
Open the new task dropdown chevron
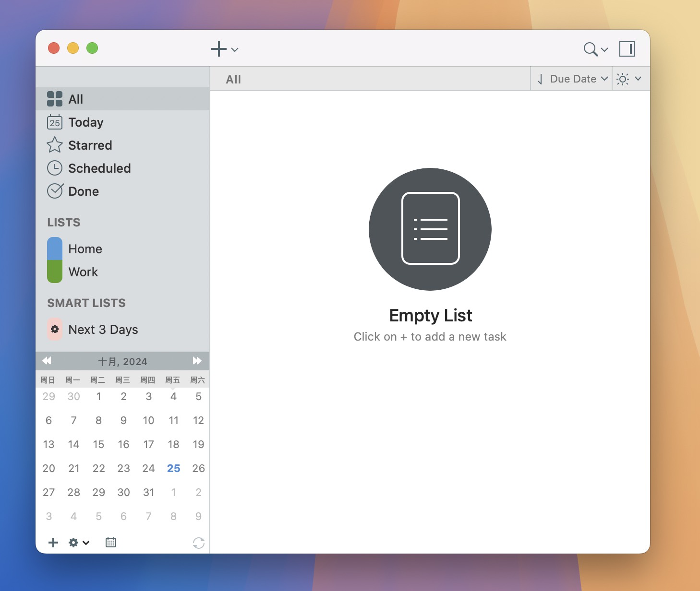click(x=235, y=50)
